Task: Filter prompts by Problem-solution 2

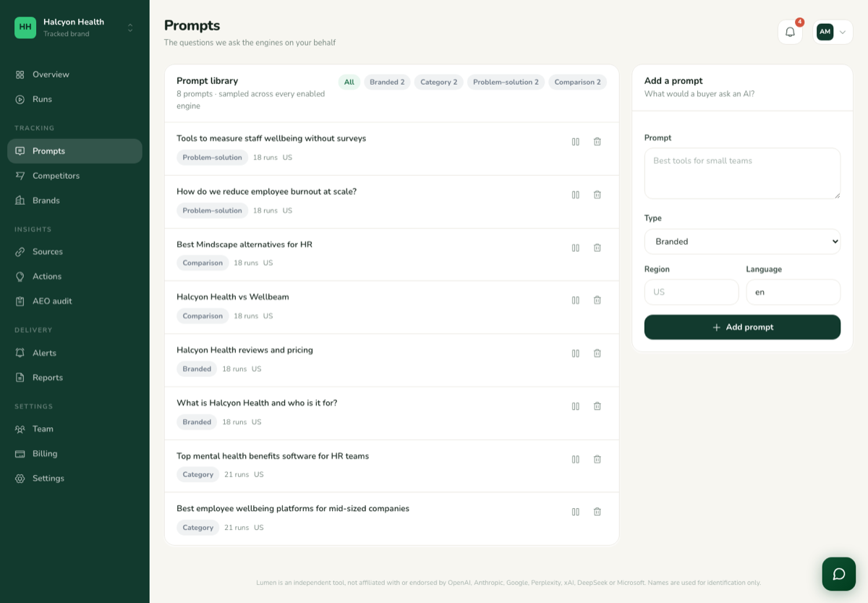Action: click(506, 83)
